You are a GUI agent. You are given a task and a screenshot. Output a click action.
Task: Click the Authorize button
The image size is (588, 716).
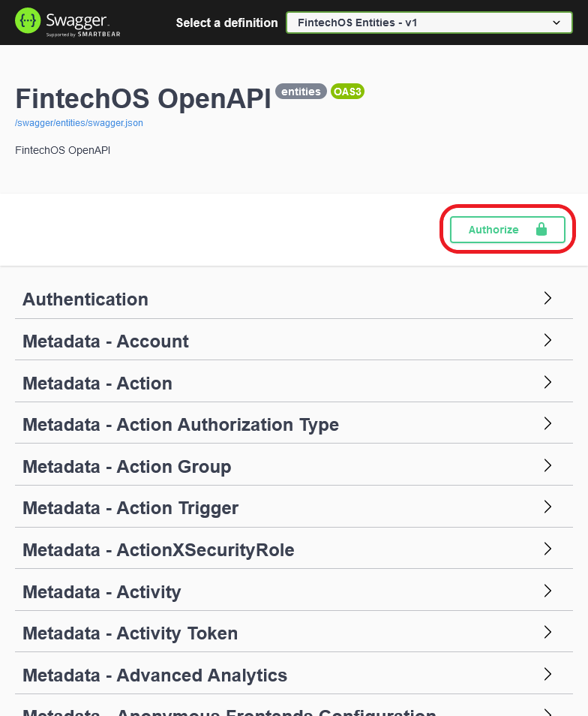(507, 230)
